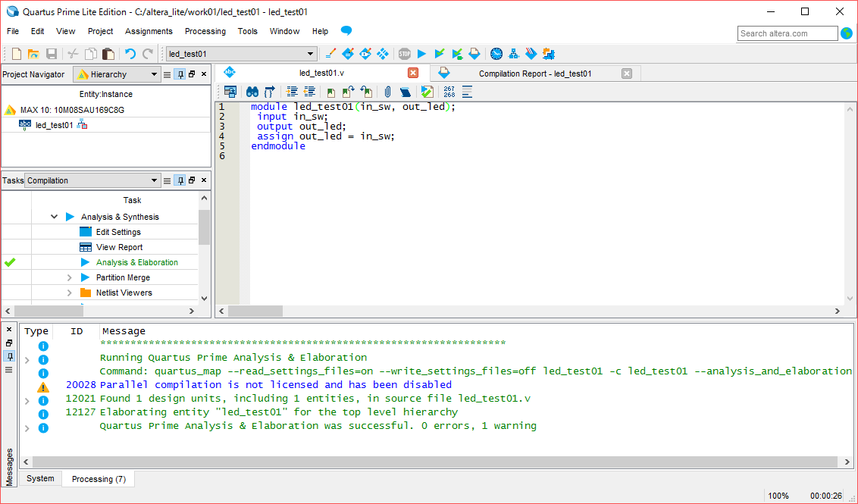Click the binoculars Find icon in editor
The image size is (858, 504).
(252, 92)
